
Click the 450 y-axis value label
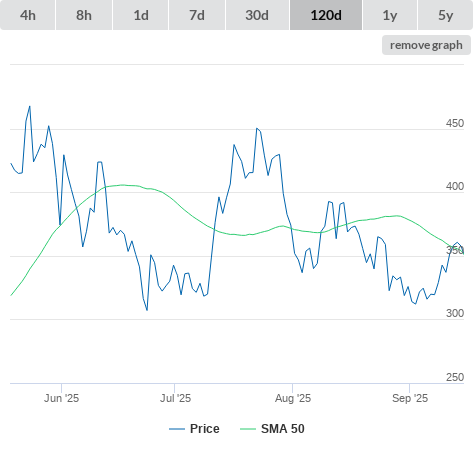click(x=455, y=123)
